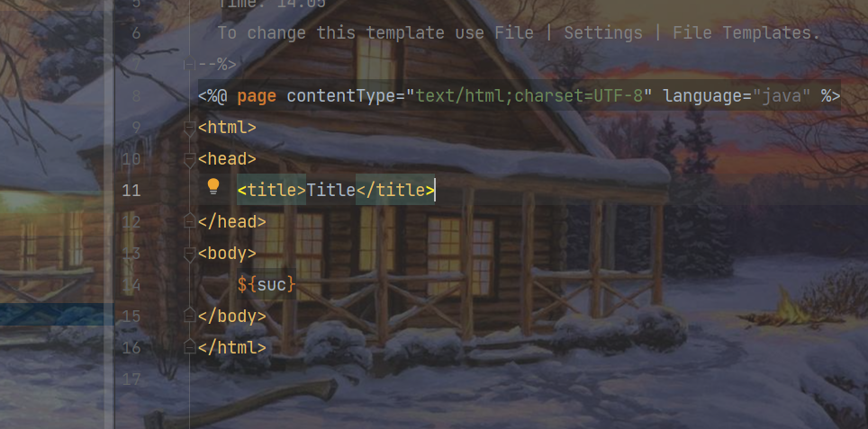Click the "text/html;charset=UTF-8" string value
This screenshot has width=868, height=429.
pyautogui.click(x=530, y=96)
